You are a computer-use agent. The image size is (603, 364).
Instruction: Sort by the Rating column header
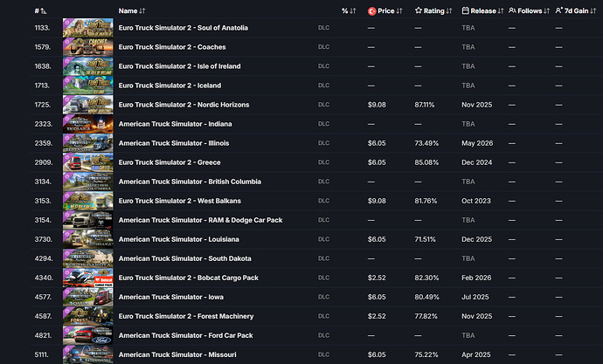click(x=433, y=11)
